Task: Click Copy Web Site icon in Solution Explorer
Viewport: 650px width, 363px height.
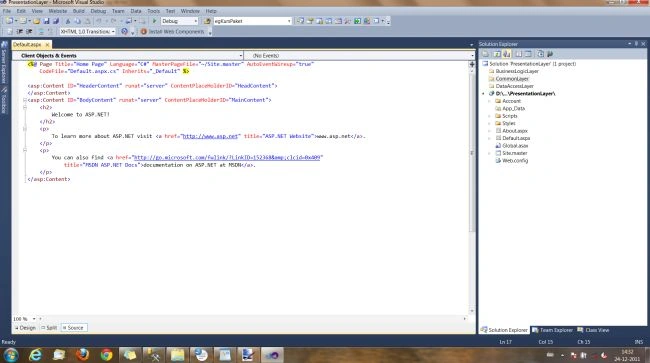Action: pos(540,54)
